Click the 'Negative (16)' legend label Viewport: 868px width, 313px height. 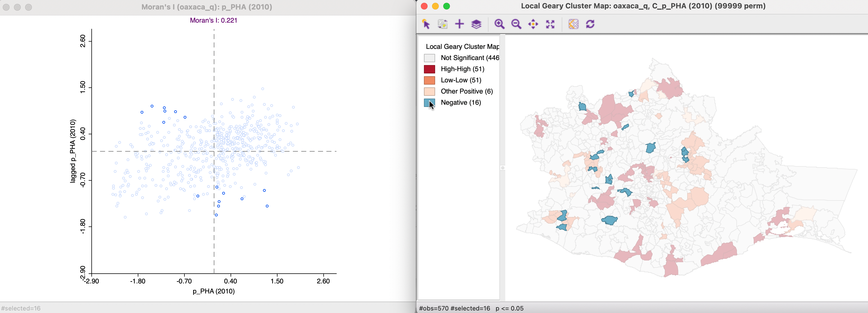[461, 103]
